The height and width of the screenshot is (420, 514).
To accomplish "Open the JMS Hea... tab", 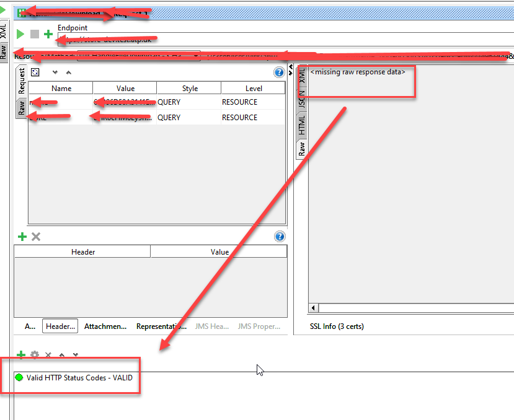I will [212, 326].
